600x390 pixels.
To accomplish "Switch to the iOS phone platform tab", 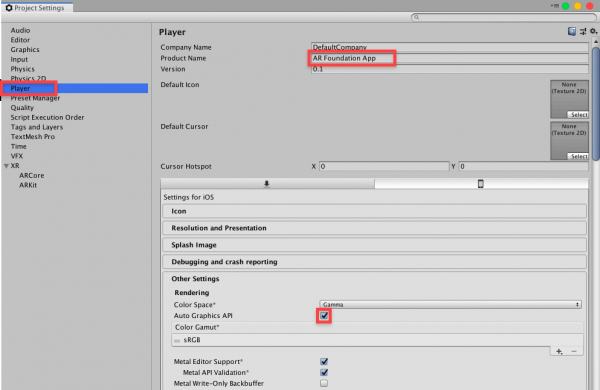I will click(481, 184).
